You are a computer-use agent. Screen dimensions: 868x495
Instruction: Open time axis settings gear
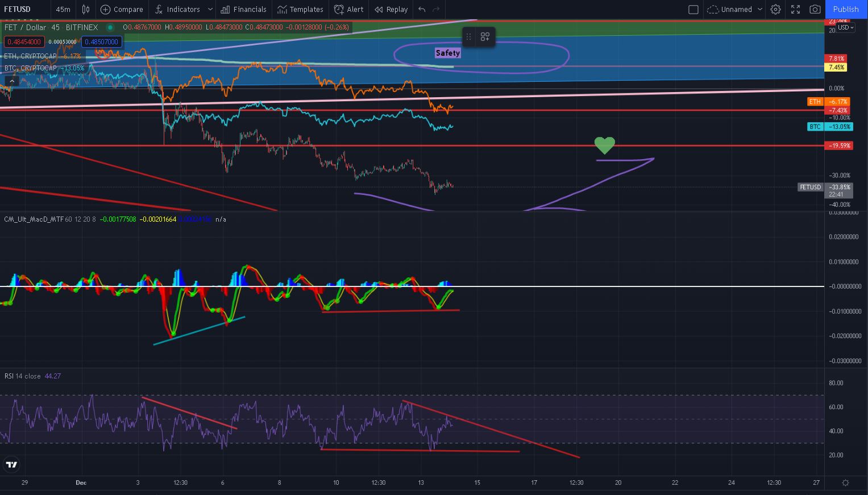(845, 482)
